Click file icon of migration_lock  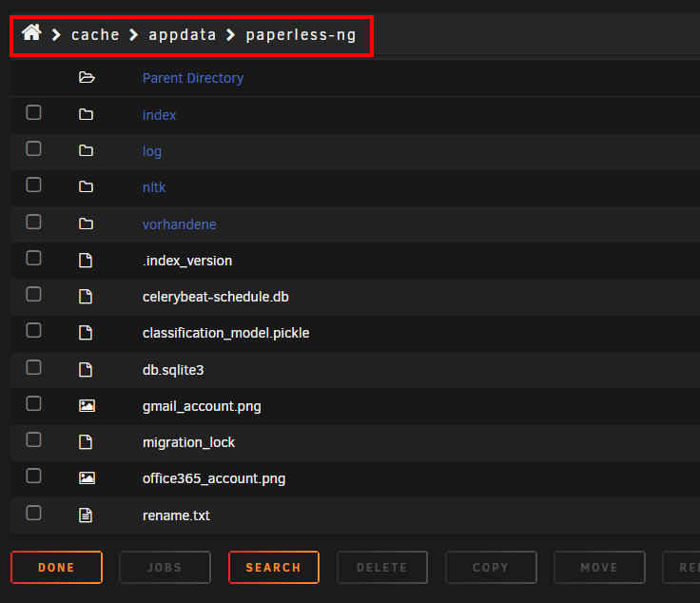[x=86, y=442]
